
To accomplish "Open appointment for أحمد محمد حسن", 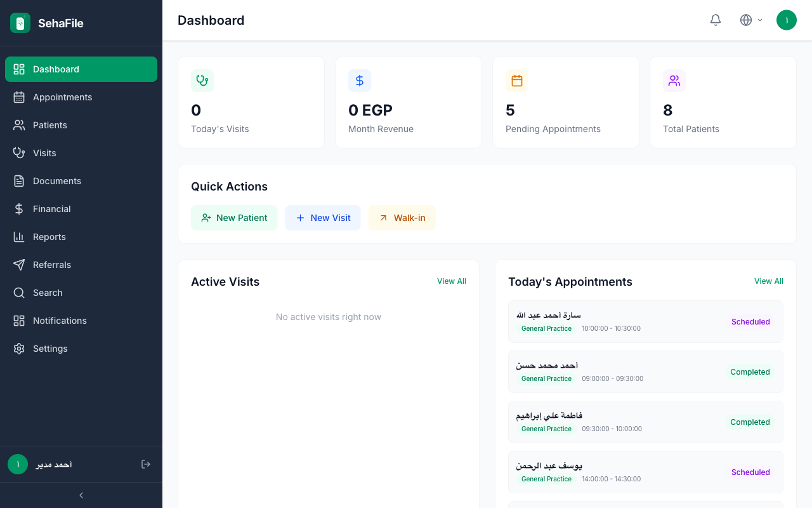I will (646, 372).
